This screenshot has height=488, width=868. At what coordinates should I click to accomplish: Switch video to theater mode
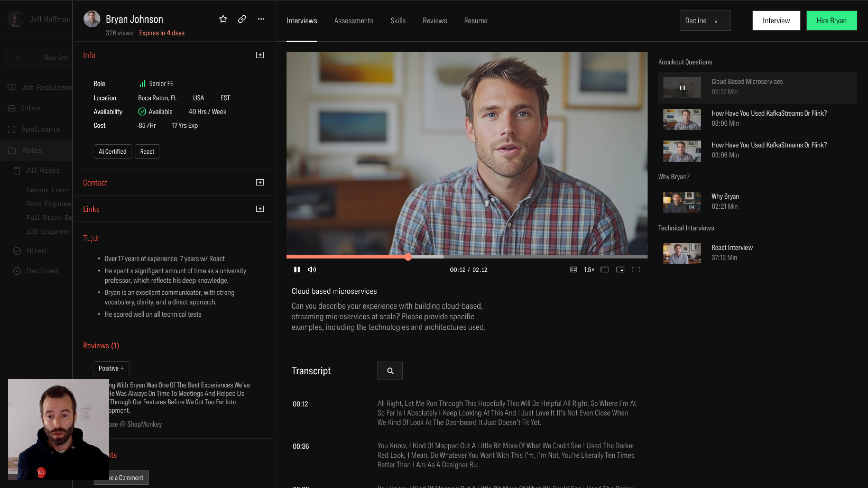point(605,270)
